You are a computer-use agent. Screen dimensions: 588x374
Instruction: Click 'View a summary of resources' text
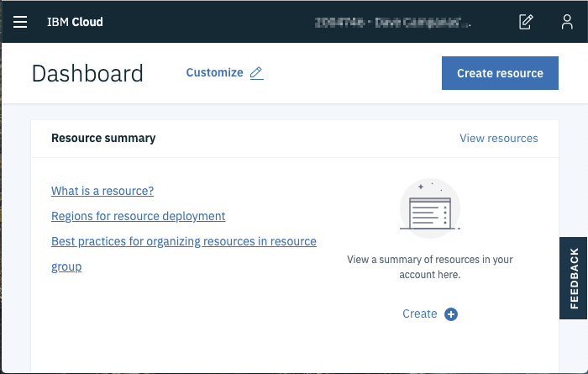(430, 266)
